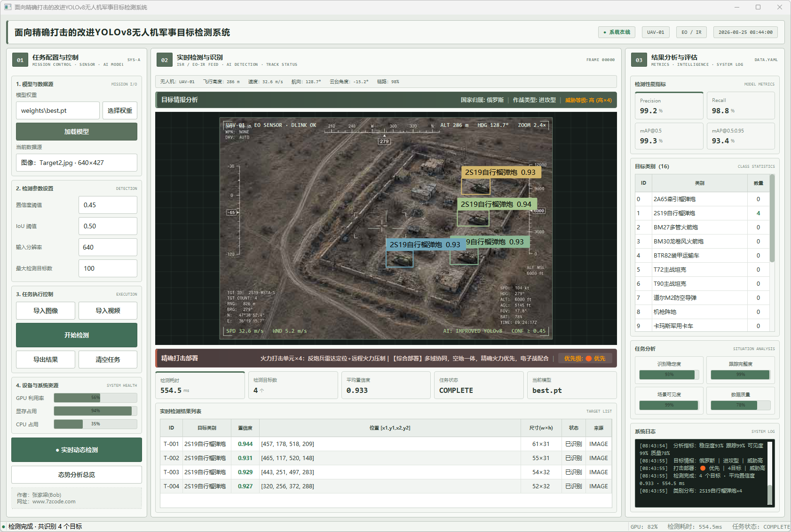Open website link www.7zcode.com
This screenshot has width=791, height=532.
54,501
